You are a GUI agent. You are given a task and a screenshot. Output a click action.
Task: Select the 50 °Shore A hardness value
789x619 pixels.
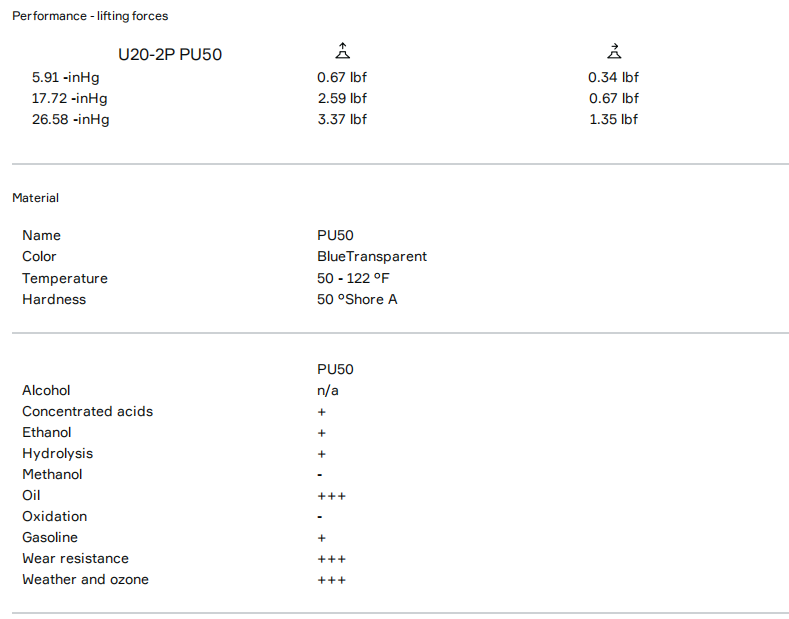(357, 299)
